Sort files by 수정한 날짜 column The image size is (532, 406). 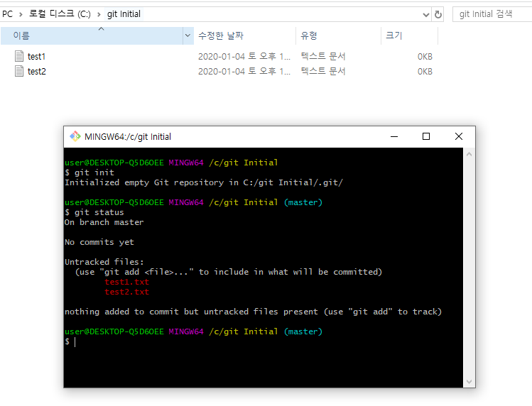(244, 35)
